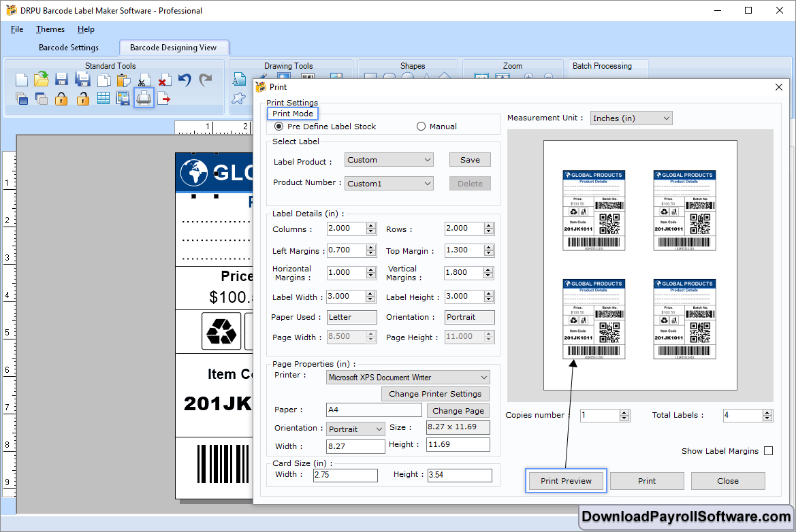Click the Card Size Width input field
Viewport: 796px width, 532px height.
(345, 475)
